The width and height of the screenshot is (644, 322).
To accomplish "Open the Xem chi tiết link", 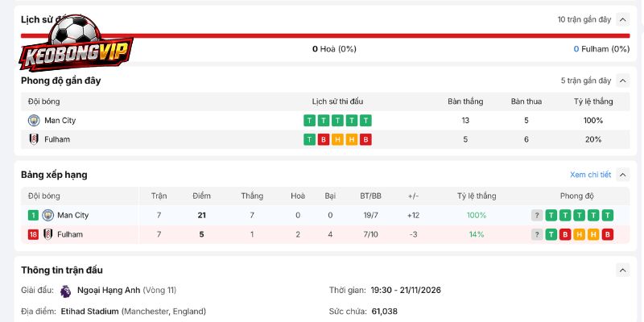I will 590,175.
